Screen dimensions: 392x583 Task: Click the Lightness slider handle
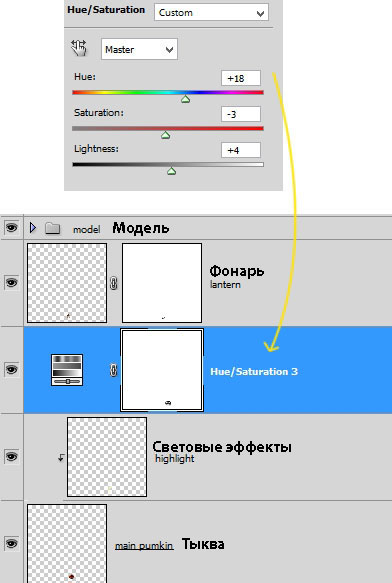tap(171, 171)
